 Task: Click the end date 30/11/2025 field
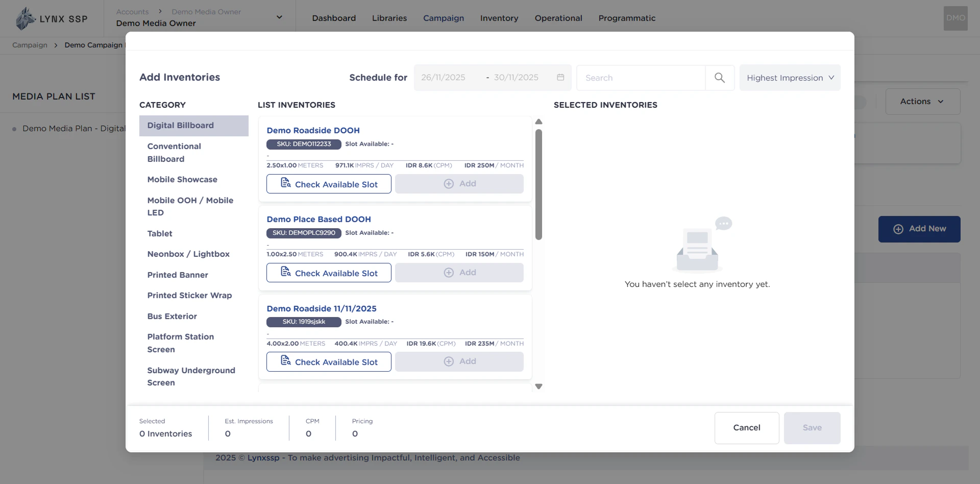point(516,78)
